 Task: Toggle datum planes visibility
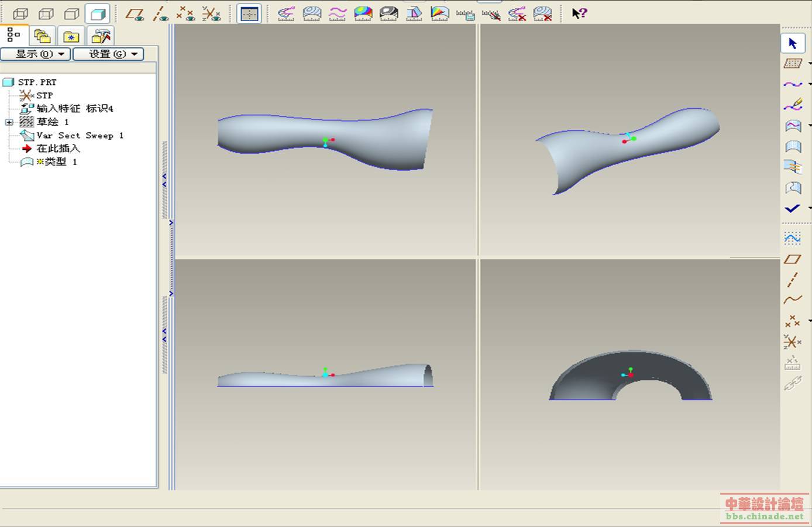135,13
